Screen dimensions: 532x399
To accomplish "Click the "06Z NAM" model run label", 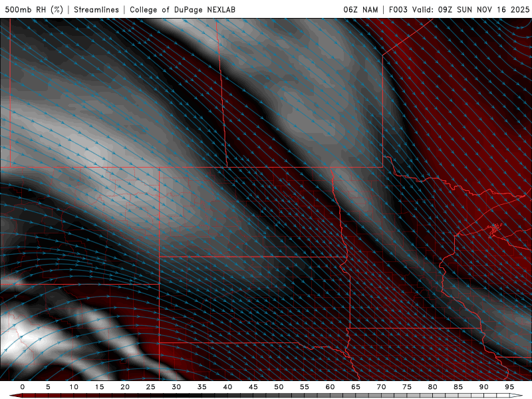I will coord(360,9).
